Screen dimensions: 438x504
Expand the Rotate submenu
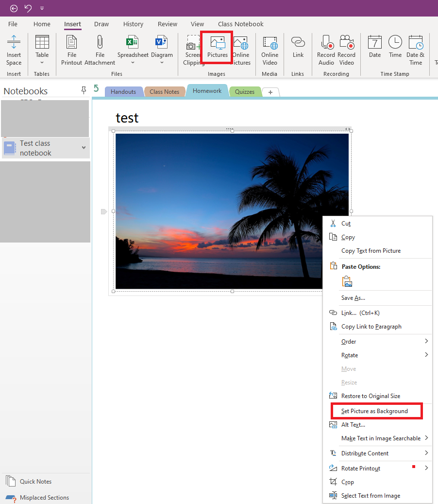[x=378, y=355]
